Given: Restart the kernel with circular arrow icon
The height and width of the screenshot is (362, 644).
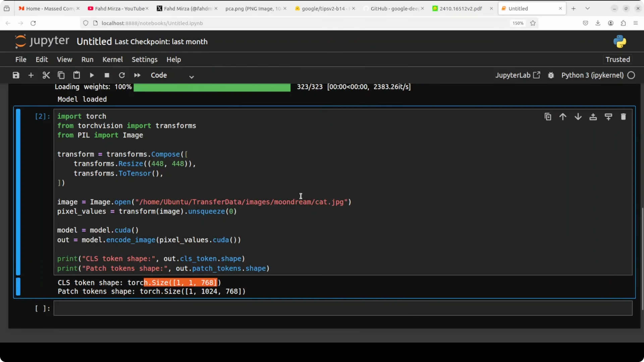Looking at the screenshot, I should [x=122, y=75].
